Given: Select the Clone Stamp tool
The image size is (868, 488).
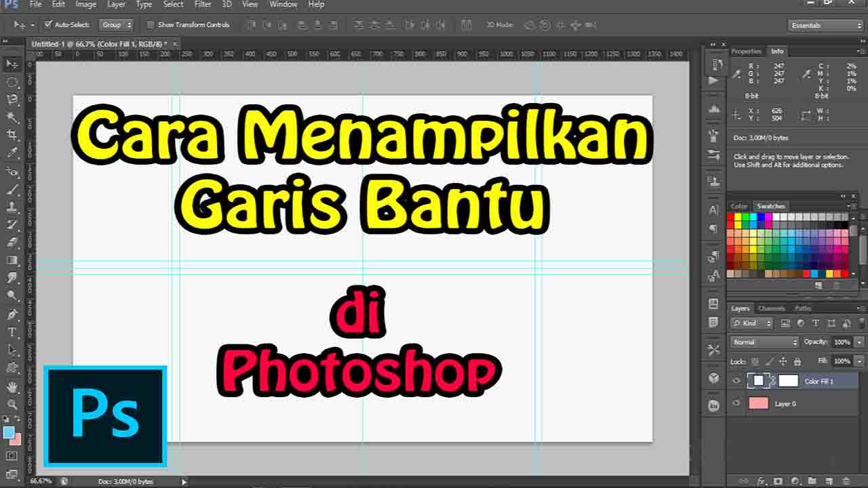Looking at the screenshot, I should [x=12, y=207].
